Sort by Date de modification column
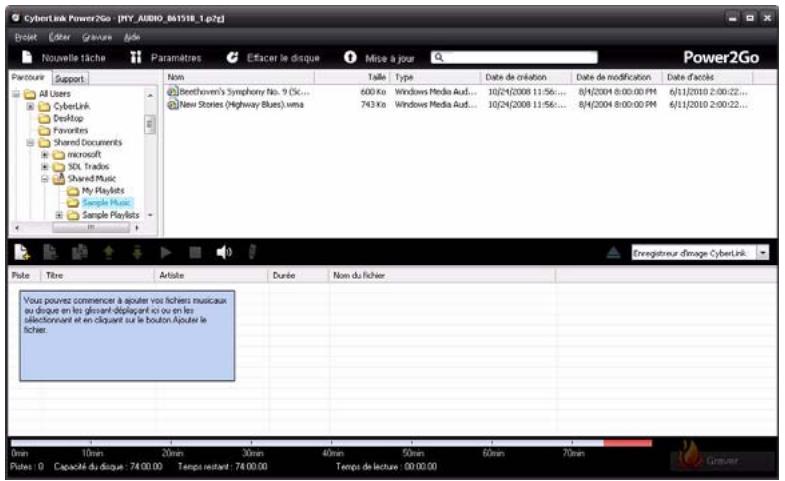This screenshot has height=481, width=785. (x=617, y=77)
